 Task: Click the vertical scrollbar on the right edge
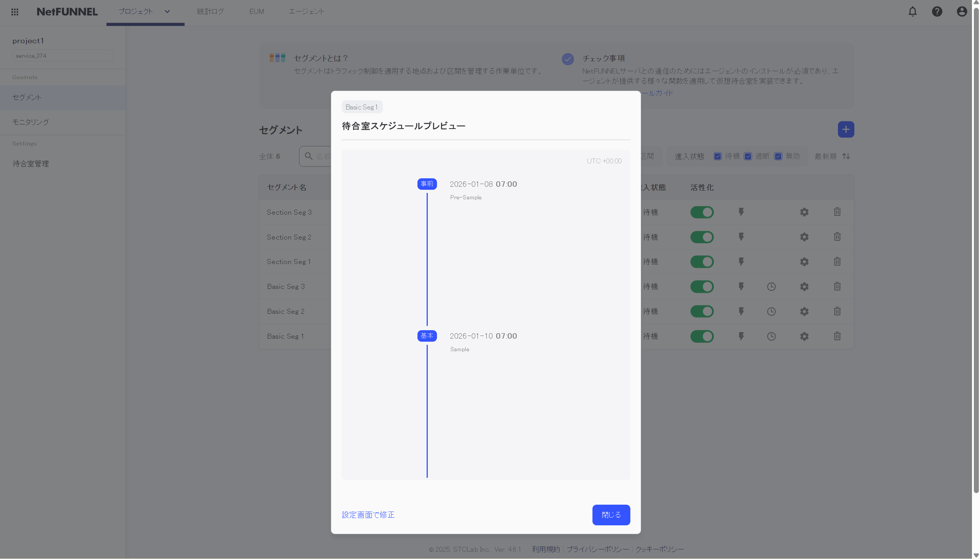975,269
